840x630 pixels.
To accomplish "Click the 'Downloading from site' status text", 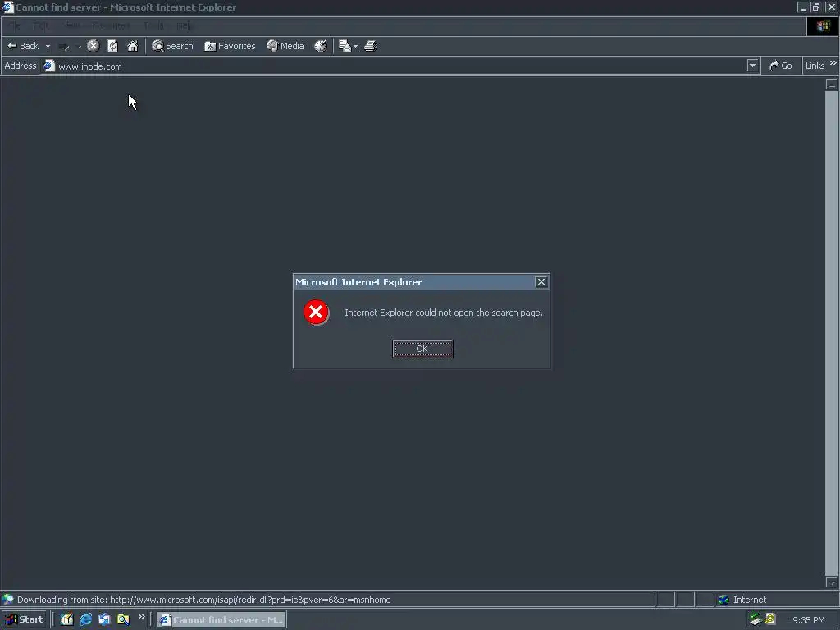I will [x=203, y=600].
